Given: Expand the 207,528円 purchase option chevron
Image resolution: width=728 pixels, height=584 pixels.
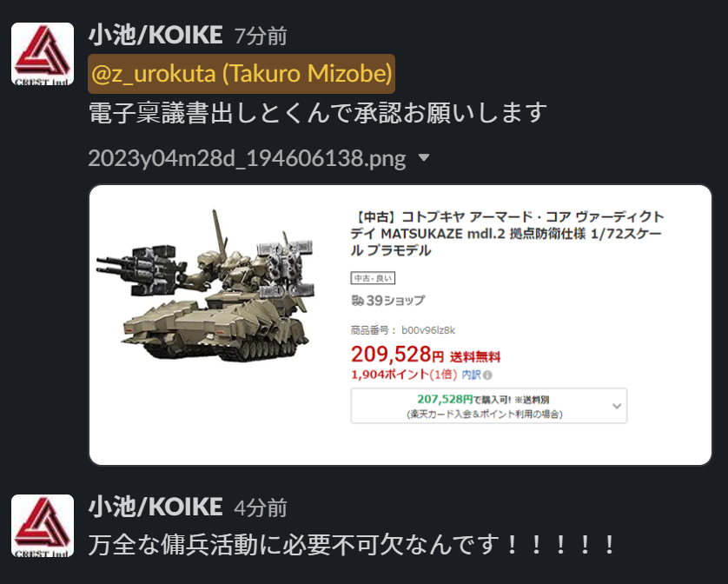Looking at the screenshot, I should tap(617, 406).
